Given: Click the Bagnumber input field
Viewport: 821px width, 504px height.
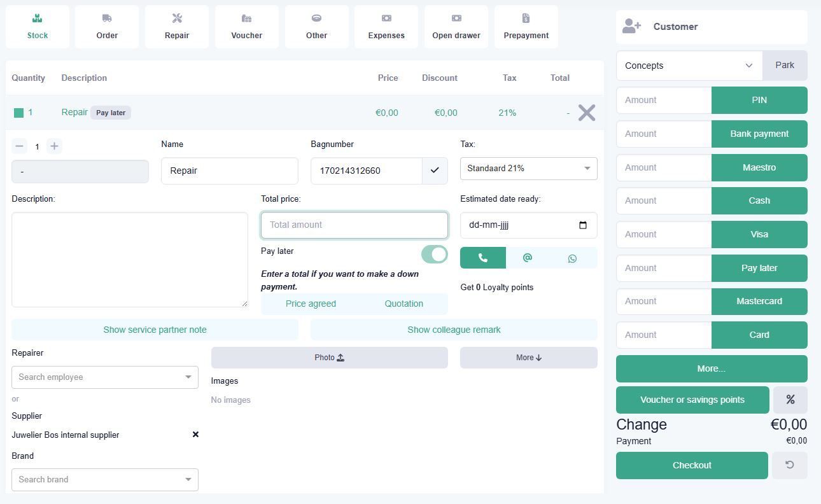Looking at the screenshot, I should [x=367, y=171].
